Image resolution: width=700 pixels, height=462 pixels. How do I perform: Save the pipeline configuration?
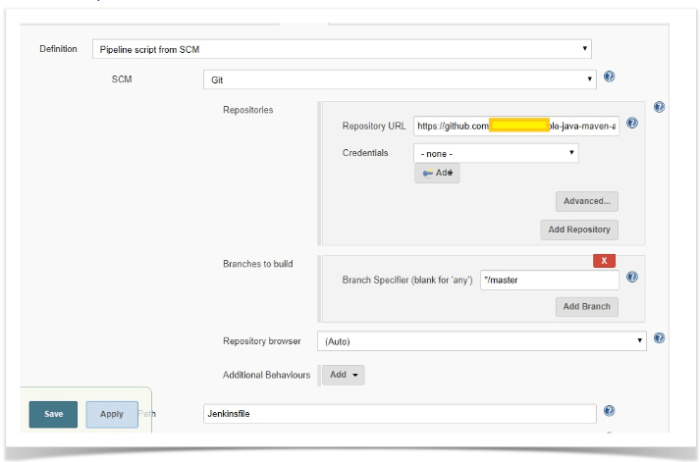click(53, 414)
